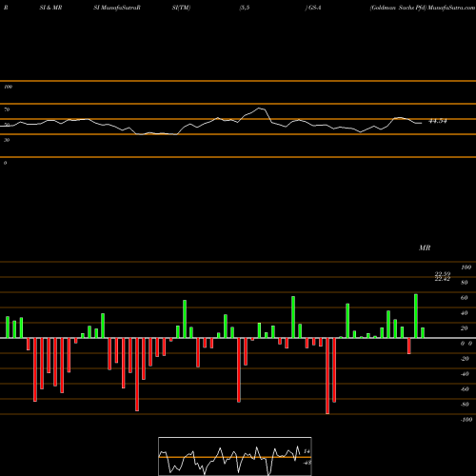Screen dimensions: 476x476
Task: Click the MR axis label -20
Action: [x=465, y=359]
